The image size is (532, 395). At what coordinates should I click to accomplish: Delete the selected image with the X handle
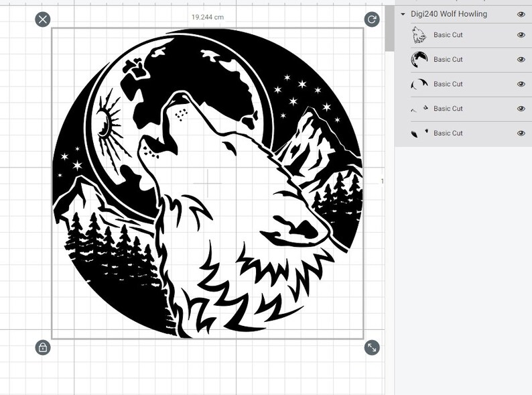(43, 19)
